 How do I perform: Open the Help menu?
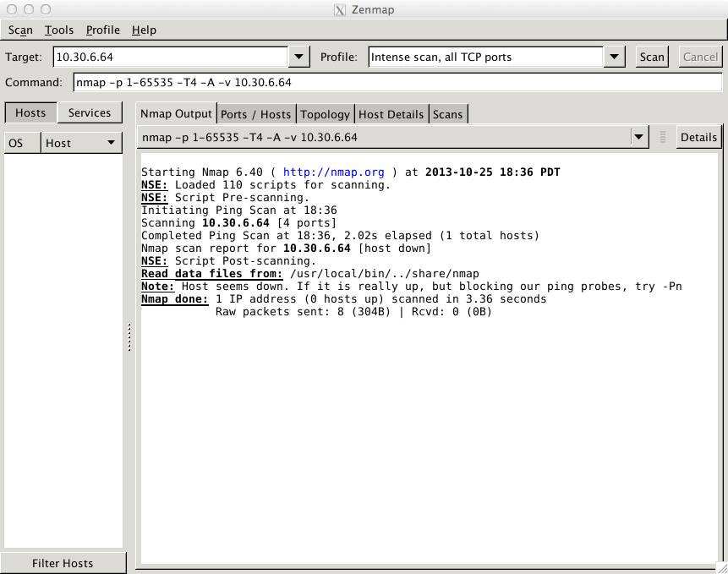point(144,30)
